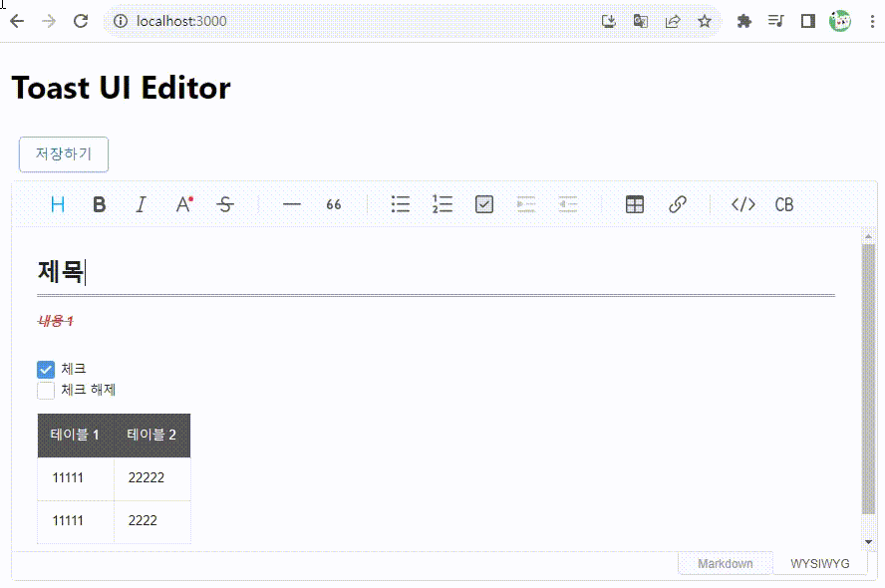Click the 22222 table cell
885x588 pixels.
click(x=151, y=478)
